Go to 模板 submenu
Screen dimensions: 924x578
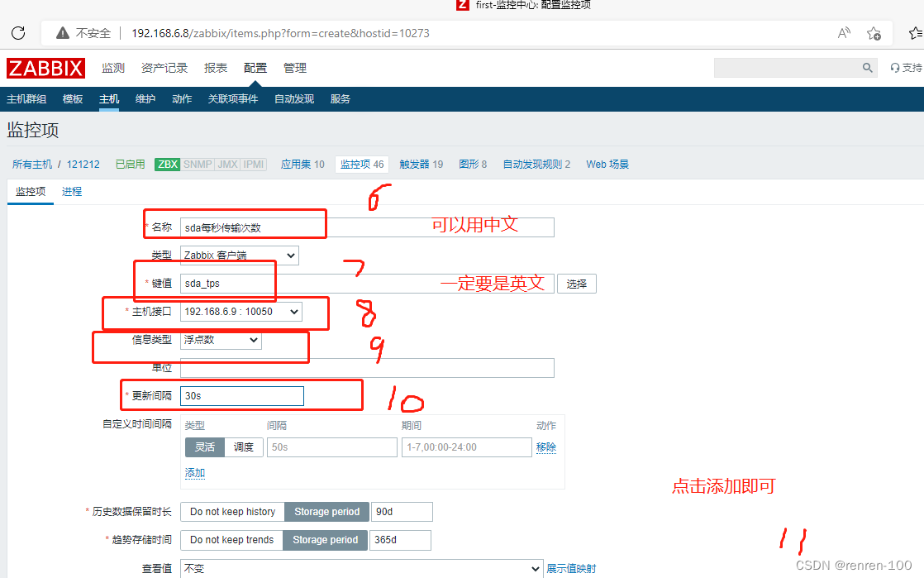pos(73,99)
